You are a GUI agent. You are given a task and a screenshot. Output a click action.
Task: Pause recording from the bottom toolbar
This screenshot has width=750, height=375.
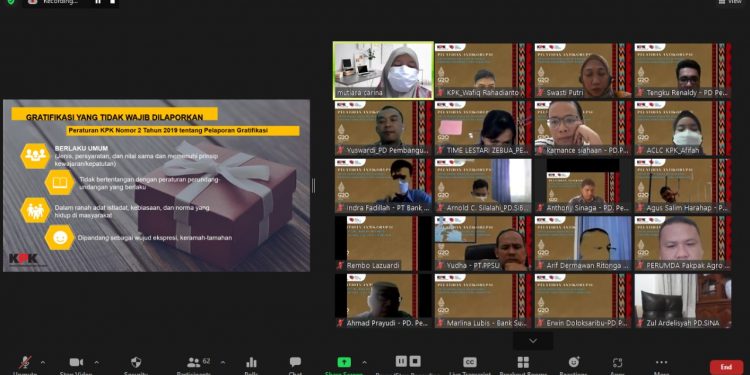tap(401, 361)
